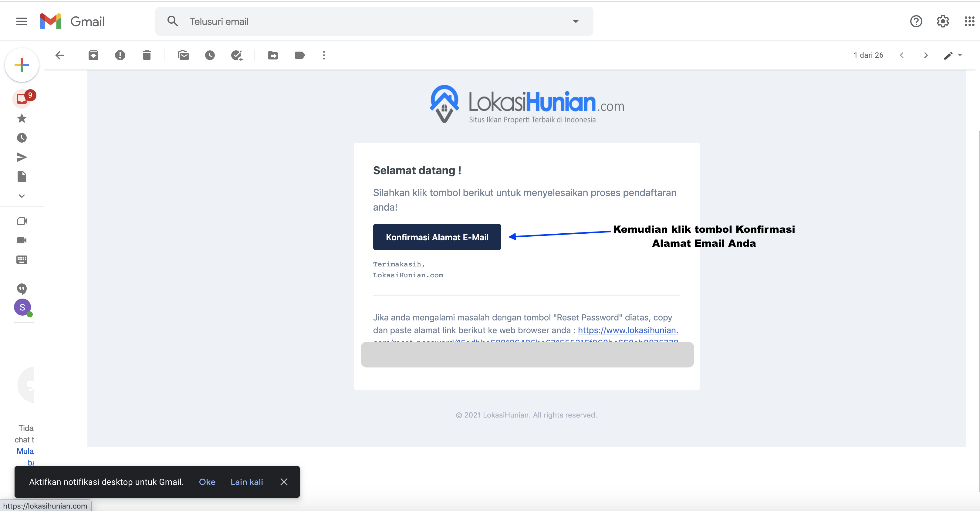
Task: Open Starred messages in the sidebar
Action: point(22,118)
